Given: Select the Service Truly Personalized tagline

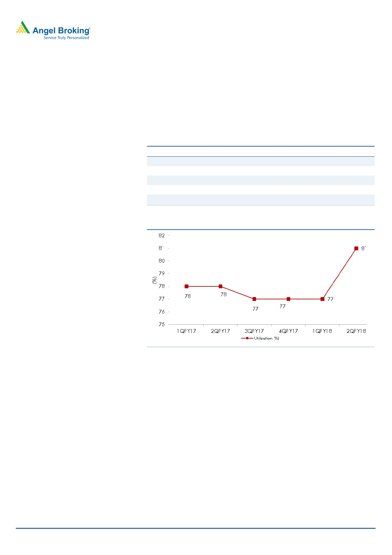Looking at the screenshot, I should (66, 38).
